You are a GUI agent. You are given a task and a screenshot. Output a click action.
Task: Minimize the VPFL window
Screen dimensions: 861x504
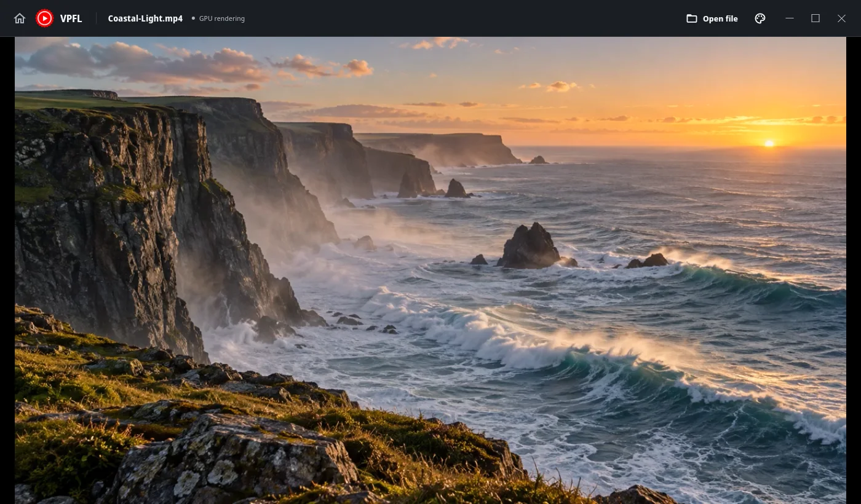coord(790,18)
